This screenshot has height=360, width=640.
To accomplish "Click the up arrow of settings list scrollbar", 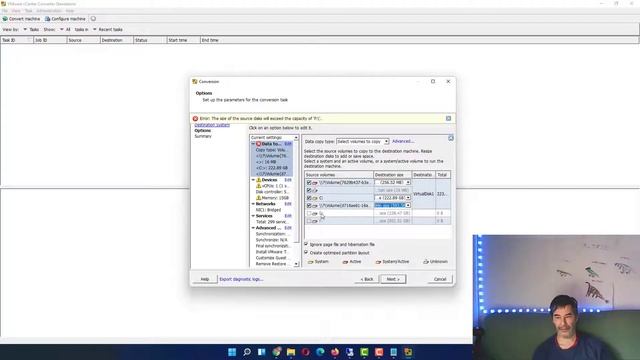I will tap(296, 138).
